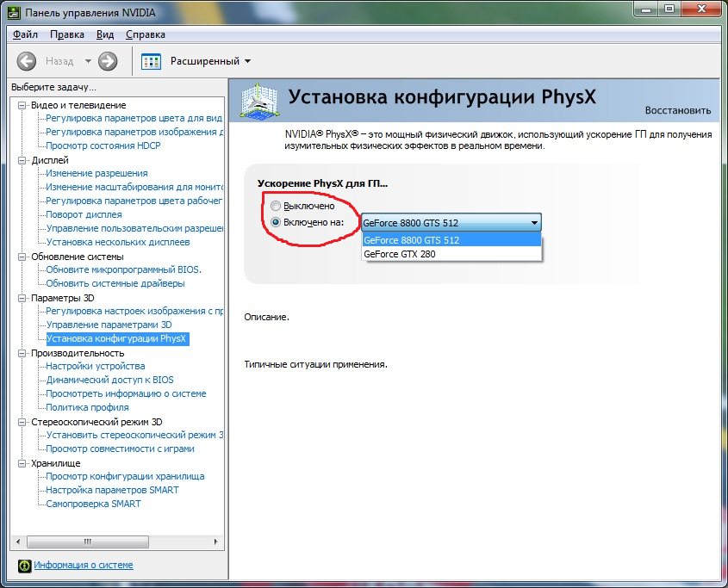The image size is (728, 588).
Task: Open the Справка menu
Action: click(x=146, y=34)
